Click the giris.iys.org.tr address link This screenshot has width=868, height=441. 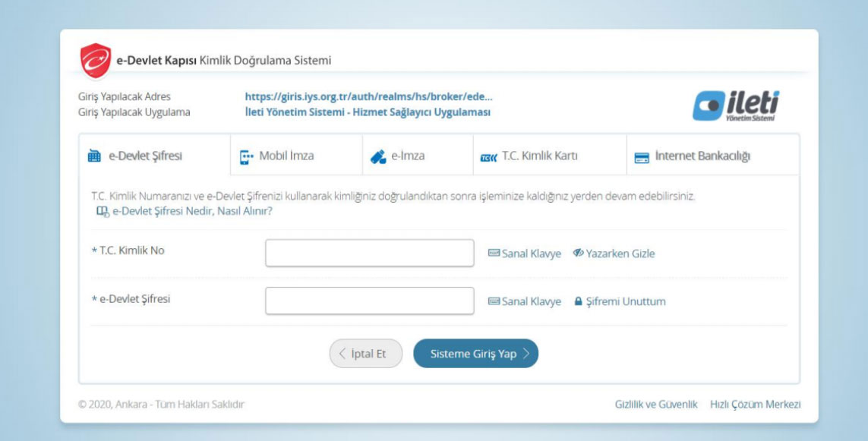(368, 97)
